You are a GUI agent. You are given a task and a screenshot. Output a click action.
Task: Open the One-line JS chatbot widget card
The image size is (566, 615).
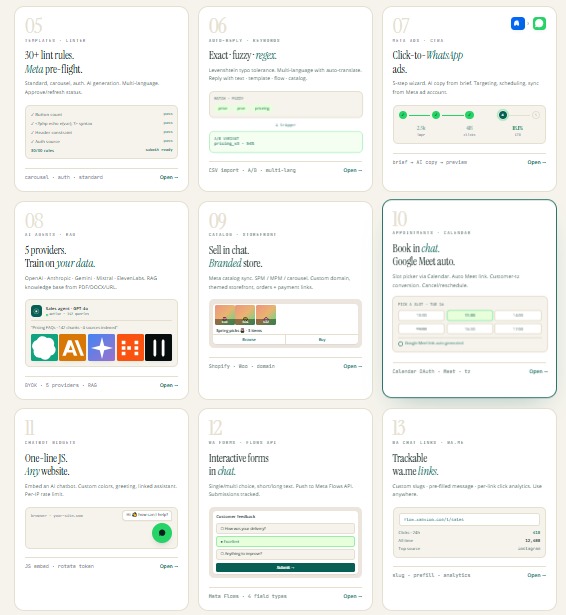tap(169, 566)
